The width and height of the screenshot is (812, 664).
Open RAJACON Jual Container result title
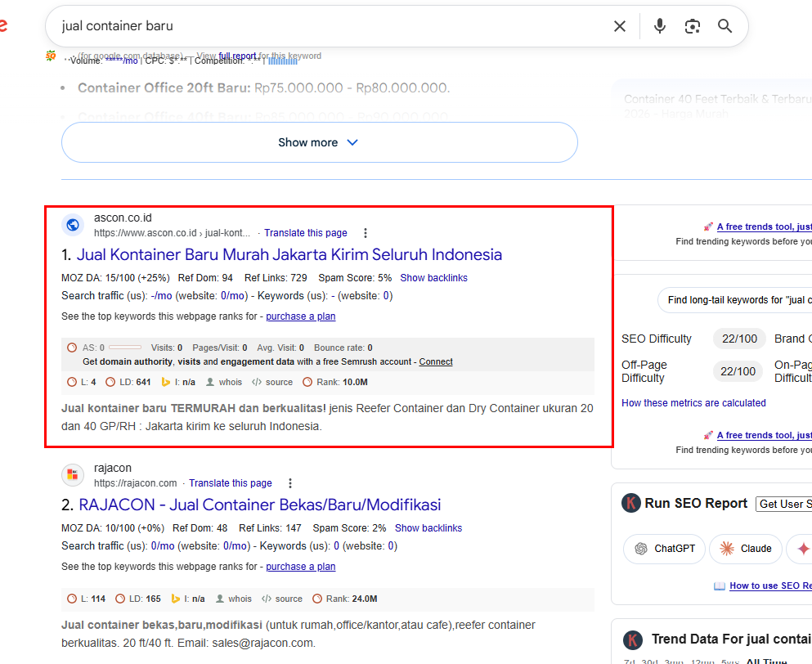click(260, 505)
